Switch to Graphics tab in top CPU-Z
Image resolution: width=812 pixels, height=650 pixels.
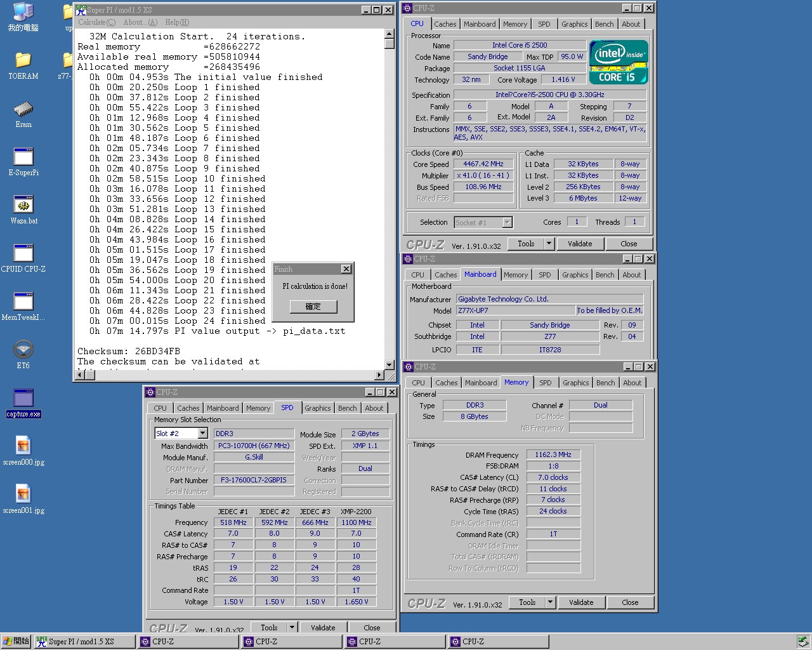[575, 24]
